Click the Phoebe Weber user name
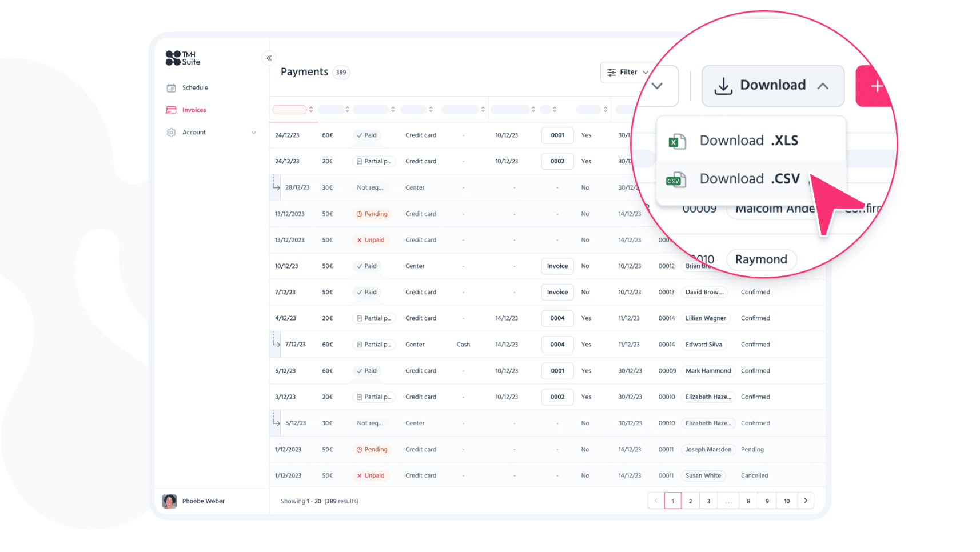The image size is (980, 552). [x=204, y=502]
